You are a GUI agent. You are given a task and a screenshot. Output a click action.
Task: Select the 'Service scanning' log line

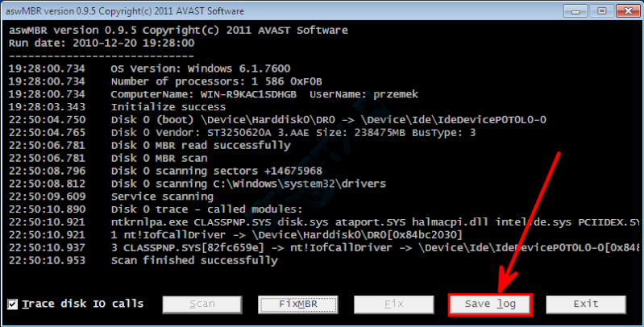click(111, 197)
